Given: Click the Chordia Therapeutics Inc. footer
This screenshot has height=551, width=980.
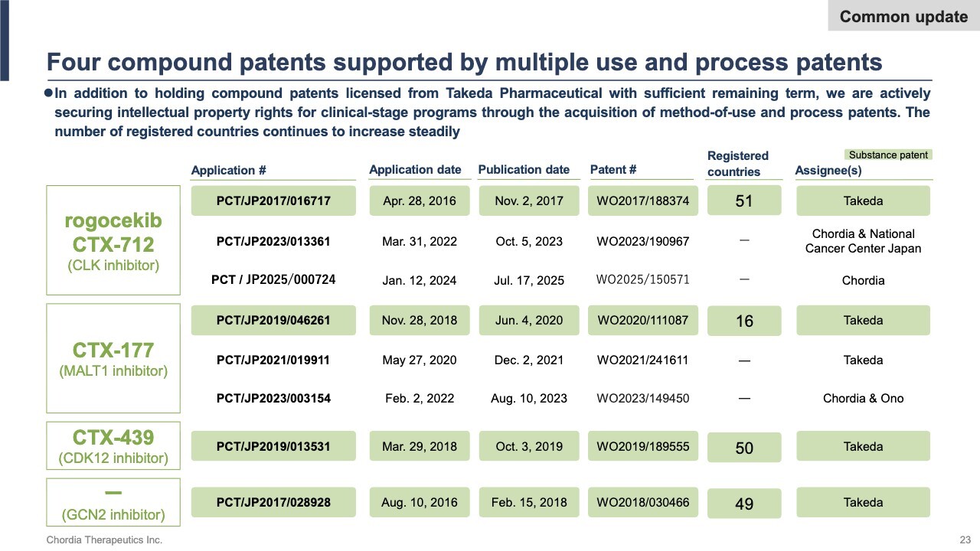Looking at the screenshot, I should [x=104, y=540].
